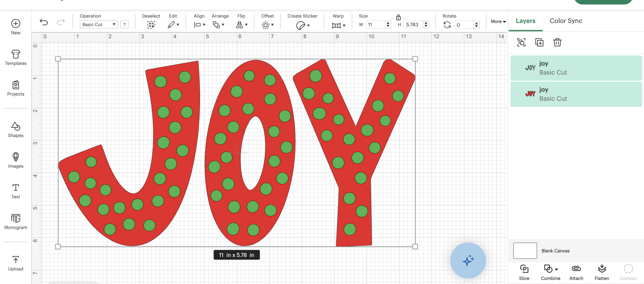Select the duplicate layer icon

pos(539,42)
